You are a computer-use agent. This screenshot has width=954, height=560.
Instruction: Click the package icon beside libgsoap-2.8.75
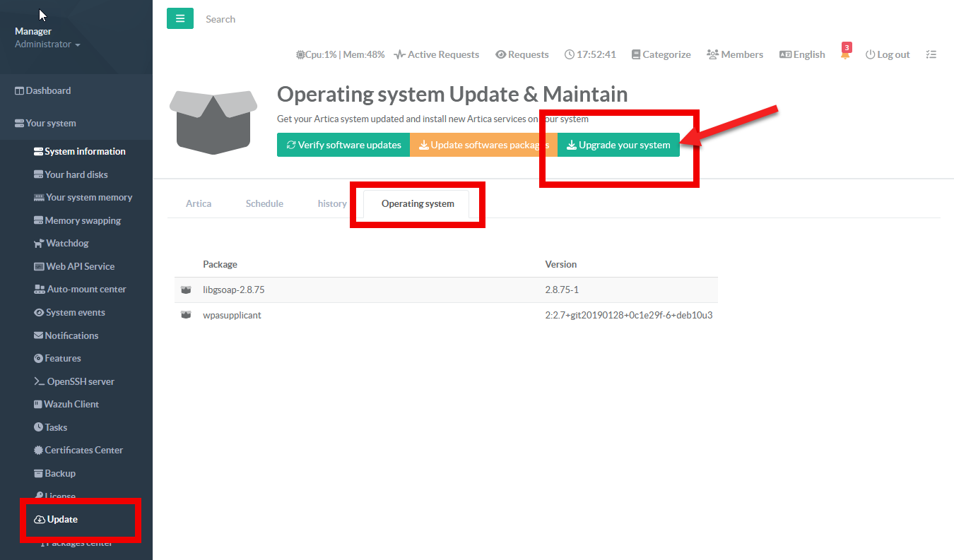(x=186, y=290)
